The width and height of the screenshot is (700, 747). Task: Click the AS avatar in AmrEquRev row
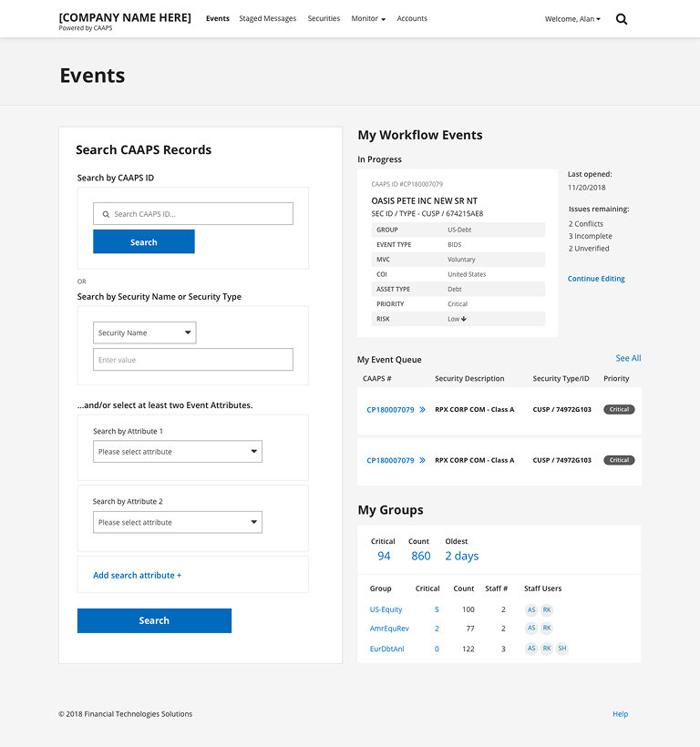pyautogui.click(x=531, y=628)
